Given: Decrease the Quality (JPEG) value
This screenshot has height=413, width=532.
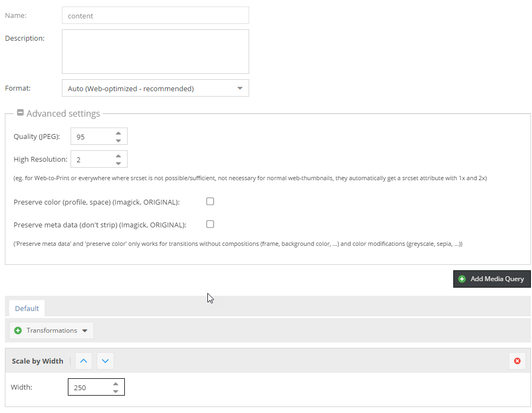Looking at the screenshot, I should tap(118, 141).
